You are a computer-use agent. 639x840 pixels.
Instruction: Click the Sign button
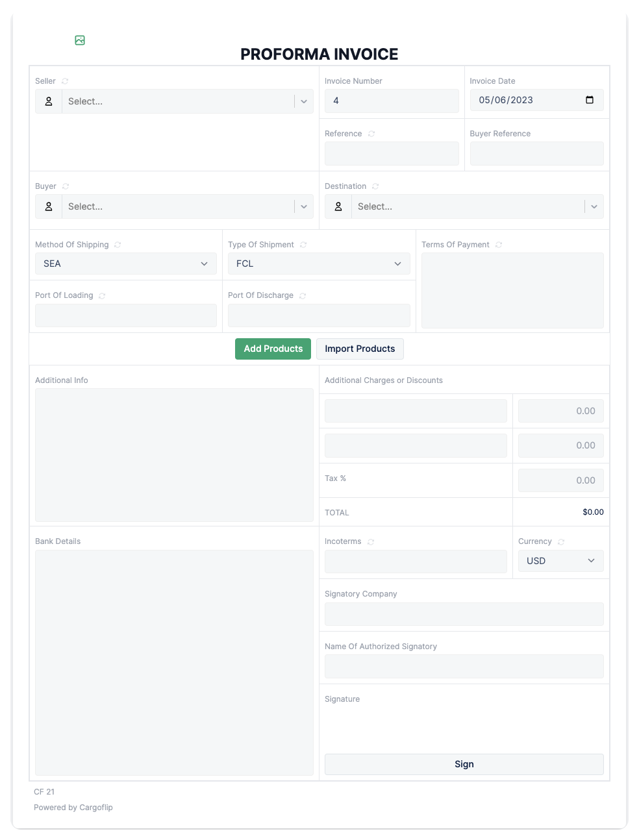click(464, 764)
